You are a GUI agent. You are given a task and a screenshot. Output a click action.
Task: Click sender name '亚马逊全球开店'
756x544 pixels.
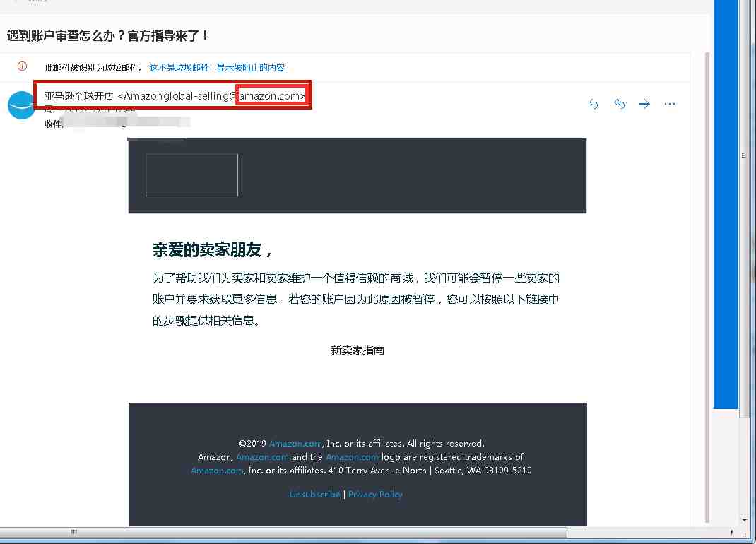click(x=78, y=96)
